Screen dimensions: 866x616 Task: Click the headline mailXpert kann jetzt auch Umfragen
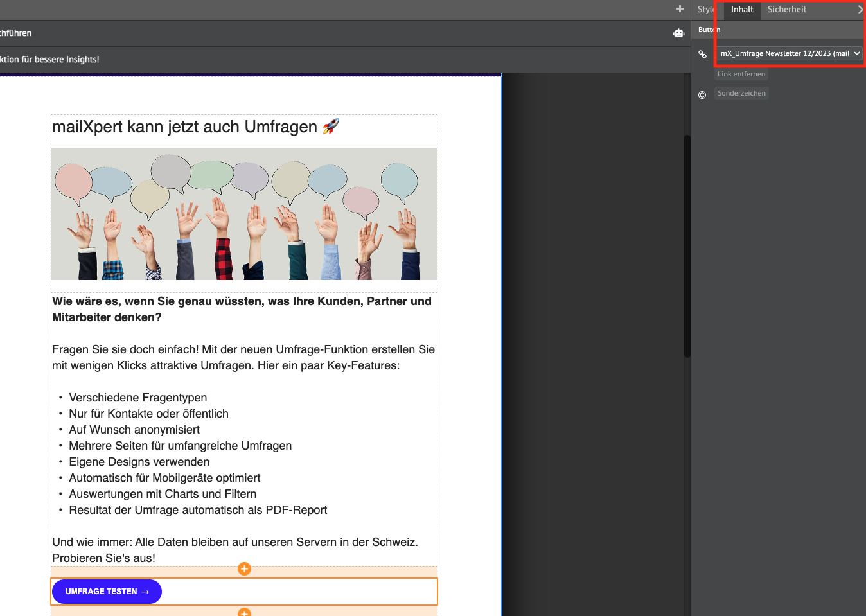point(195,127)
